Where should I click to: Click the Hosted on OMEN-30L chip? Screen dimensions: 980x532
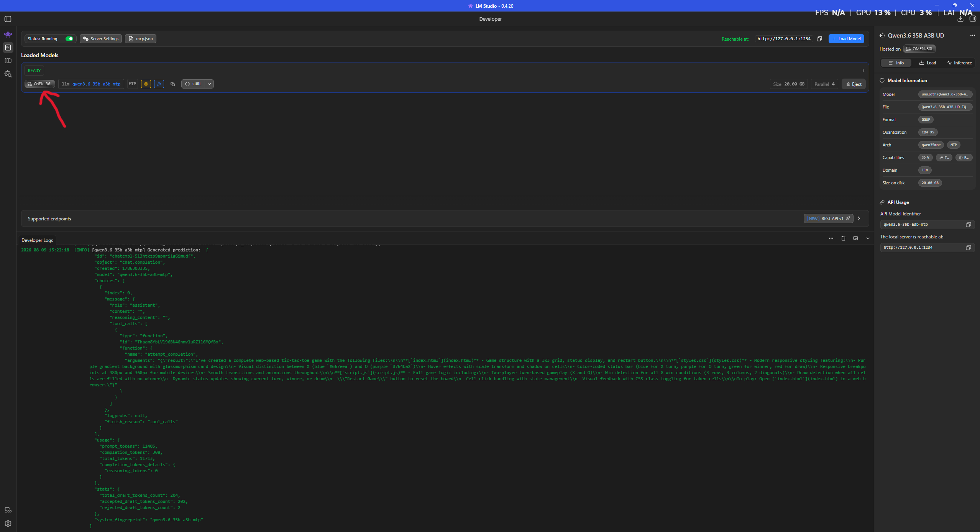point(919,49)
